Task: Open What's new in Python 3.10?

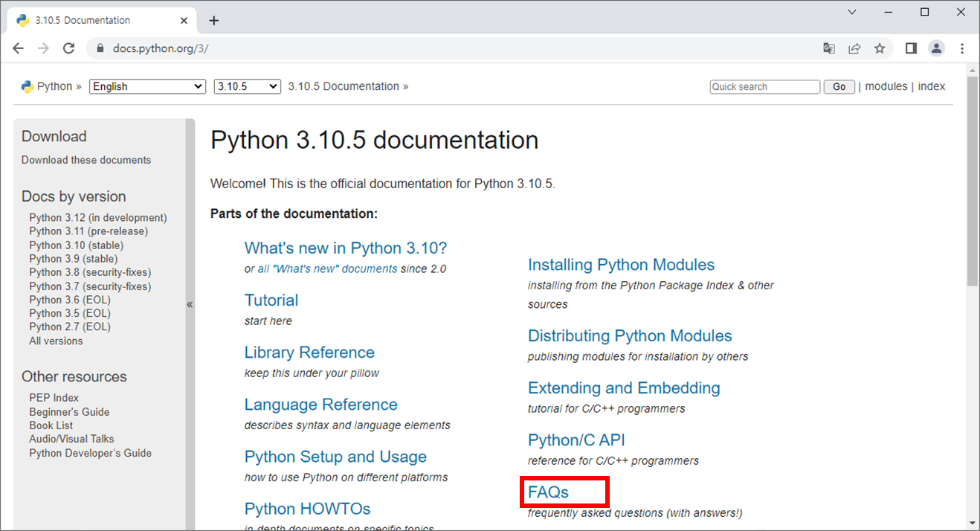Action: (x=346, y=248)
